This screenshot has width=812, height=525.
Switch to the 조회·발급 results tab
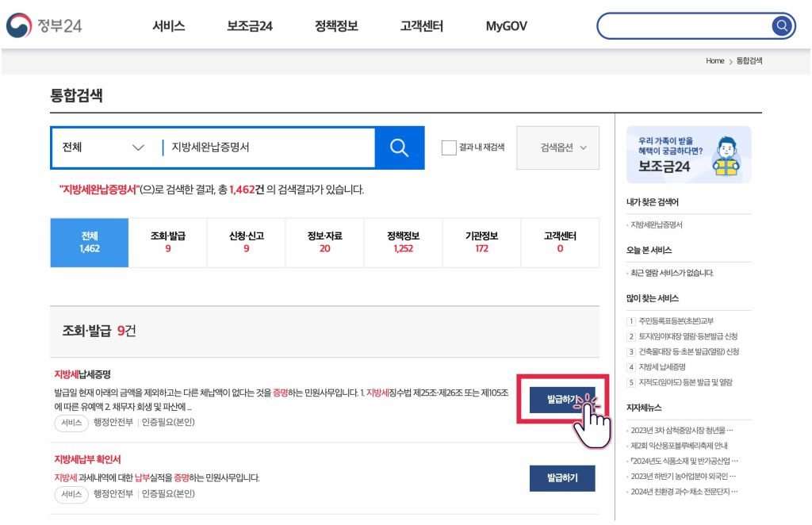click(x=168, y=243)
